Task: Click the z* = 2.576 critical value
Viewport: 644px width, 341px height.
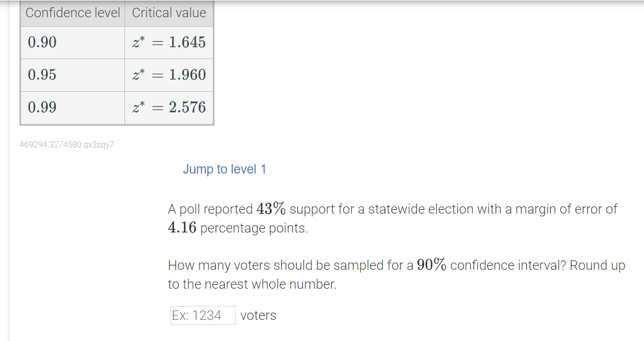Action: tap(169, 107)
